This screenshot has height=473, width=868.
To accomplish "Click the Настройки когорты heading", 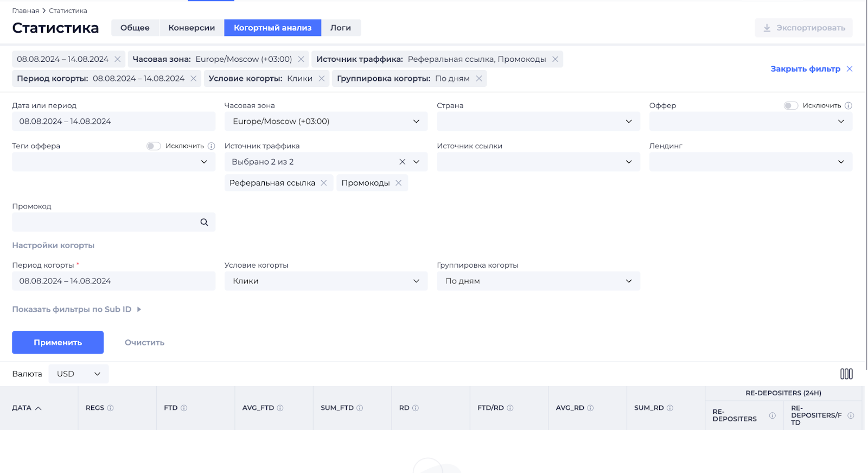I will 53,245.
